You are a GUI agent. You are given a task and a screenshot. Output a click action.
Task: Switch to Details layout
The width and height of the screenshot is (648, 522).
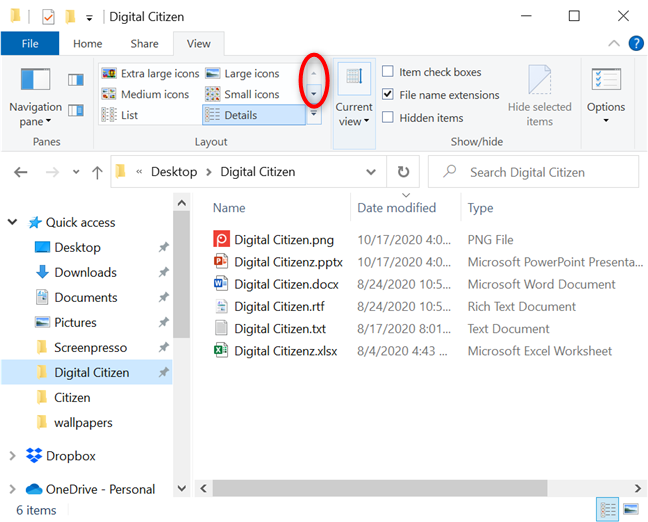point(254,115)
